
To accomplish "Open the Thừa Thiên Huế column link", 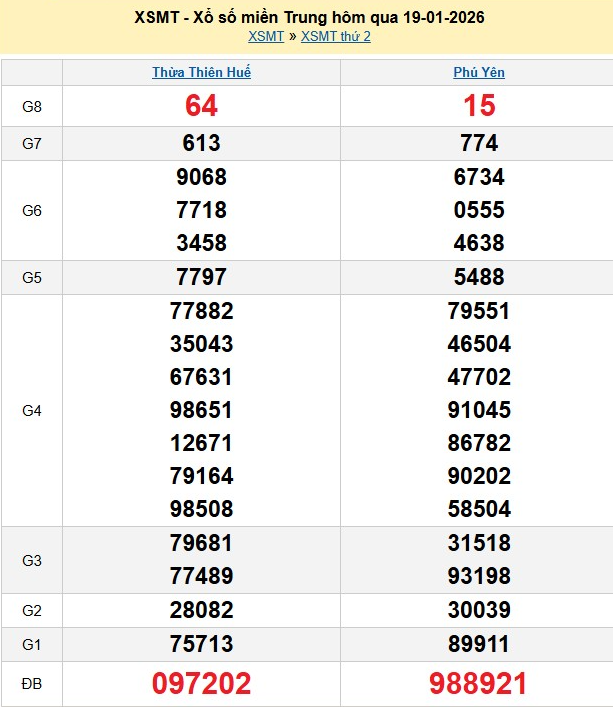I will point(201,73).
